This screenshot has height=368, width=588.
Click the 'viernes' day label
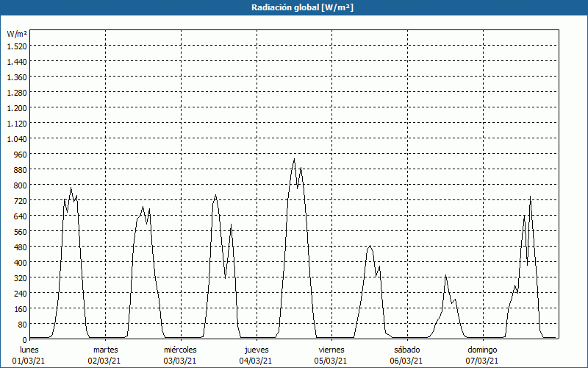331,350
